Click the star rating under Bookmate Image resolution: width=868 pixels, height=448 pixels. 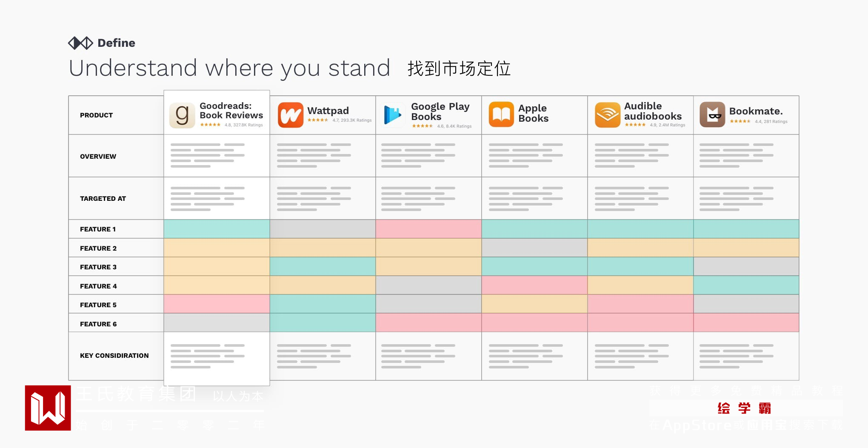click(740, 121)
